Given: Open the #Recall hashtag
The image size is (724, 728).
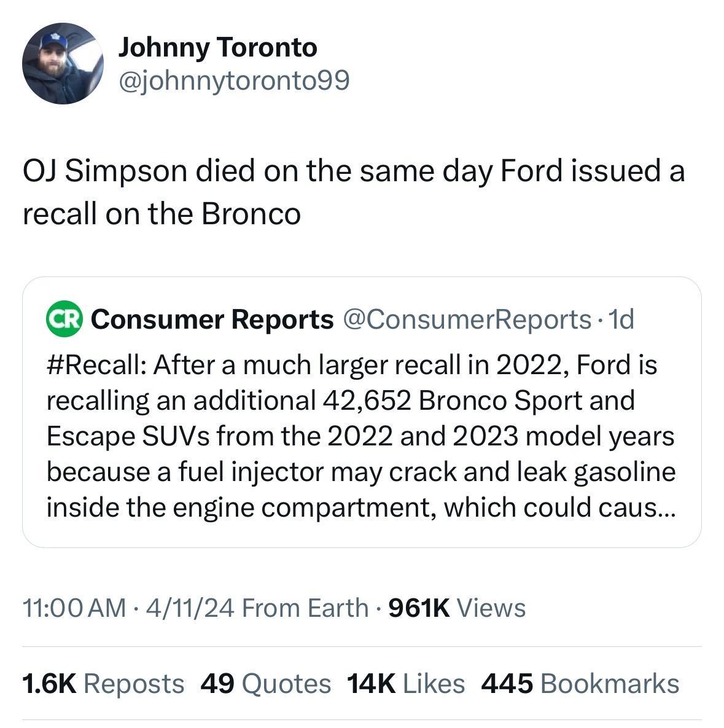Looking at the screenshot, I should pyautogui.click(x=96, y=365).
